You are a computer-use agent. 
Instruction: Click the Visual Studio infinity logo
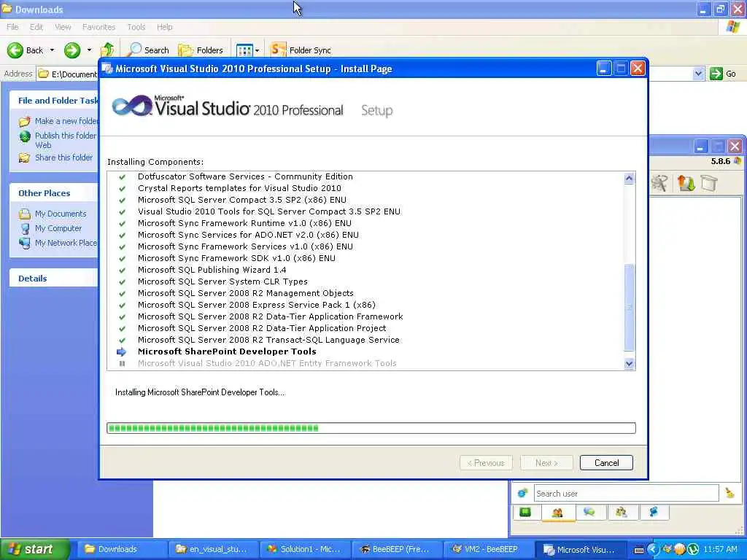click(x=132, y=106)
